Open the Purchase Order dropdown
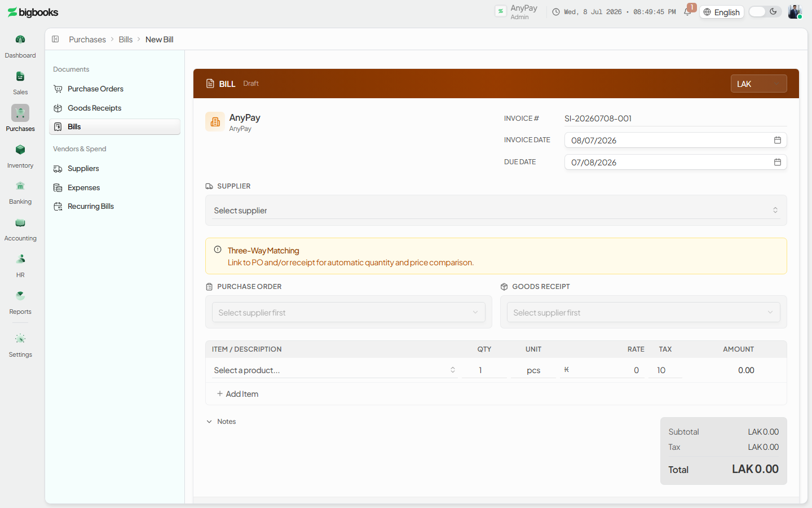This screenshot has width=812, height=508. click(x=348, y=312)
